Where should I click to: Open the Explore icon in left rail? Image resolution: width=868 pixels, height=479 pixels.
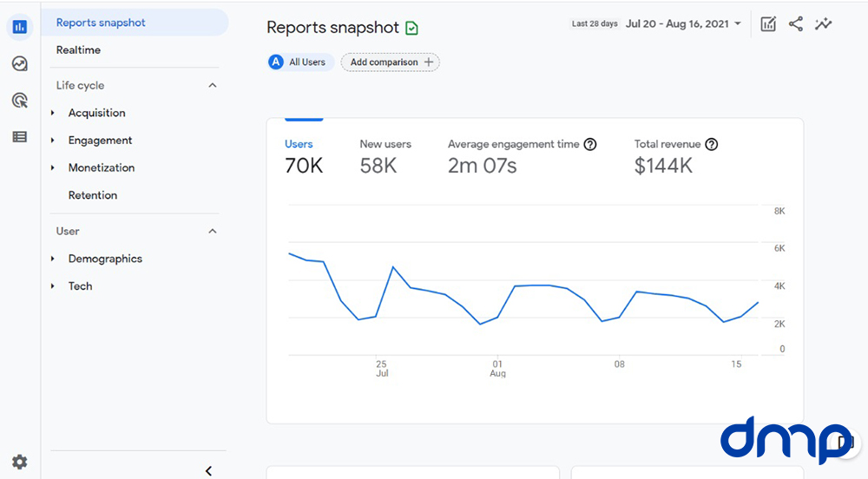pyautogui.click(x=20, y=63)
